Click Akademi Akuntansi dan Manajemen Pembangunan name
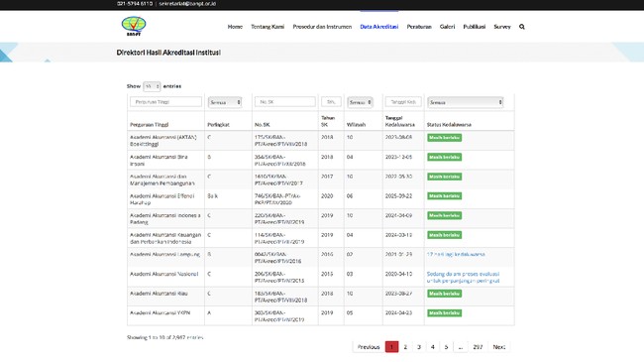The image size is (644, 362). 161,180
